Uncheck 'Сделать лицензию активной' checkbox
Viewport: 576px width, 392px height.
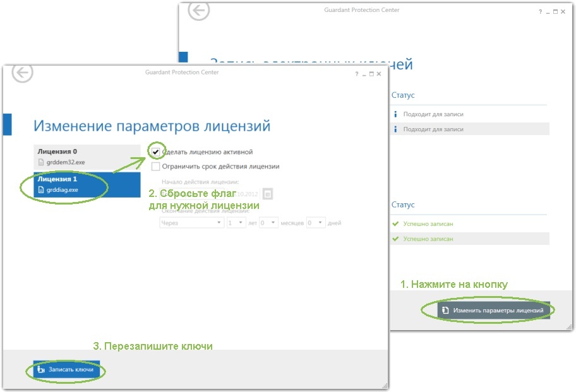[x=155, y=152]
